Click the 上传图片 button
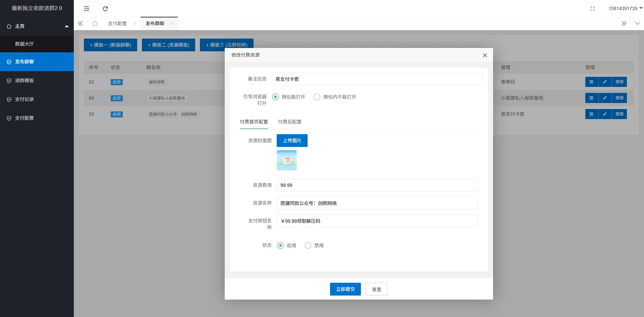 (292, 141)
